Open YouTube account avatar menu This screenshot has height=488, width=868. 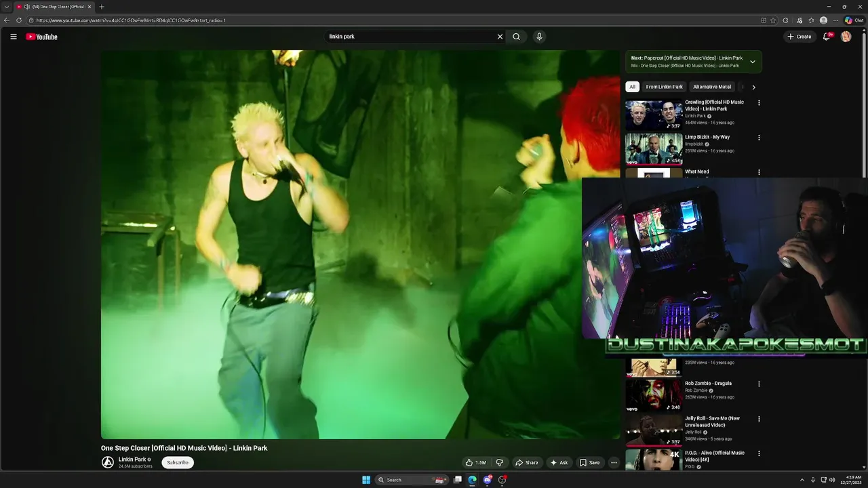click(x=846, y=37)
